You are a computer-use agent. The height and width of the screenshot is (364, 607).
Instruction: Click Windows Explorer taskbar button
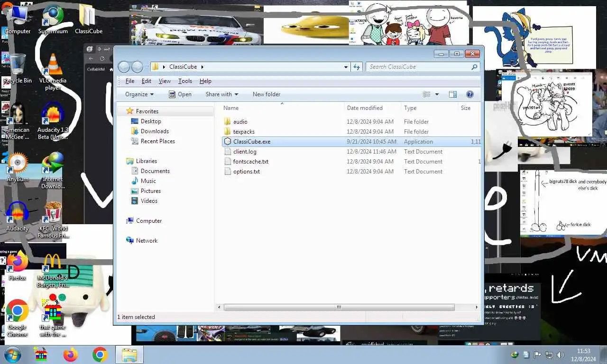pyautogui.click(x=129, y=355)
